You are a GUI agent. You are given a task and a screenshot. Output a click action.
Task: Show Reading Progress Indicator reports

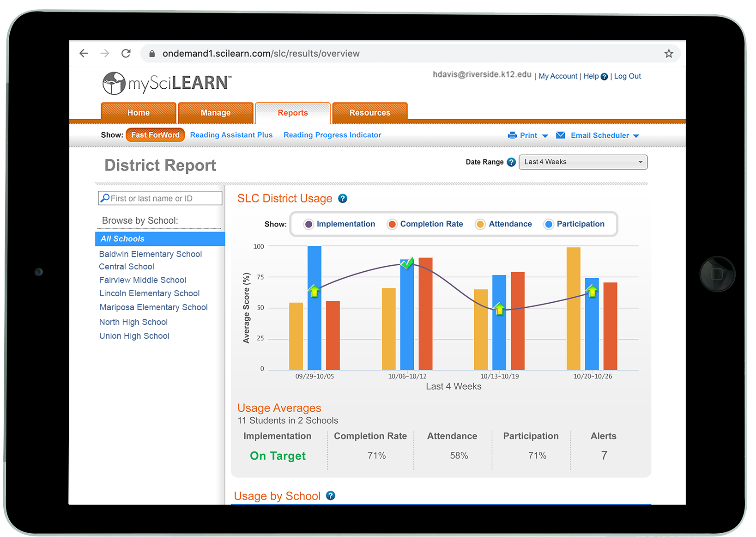pos(333,135)
